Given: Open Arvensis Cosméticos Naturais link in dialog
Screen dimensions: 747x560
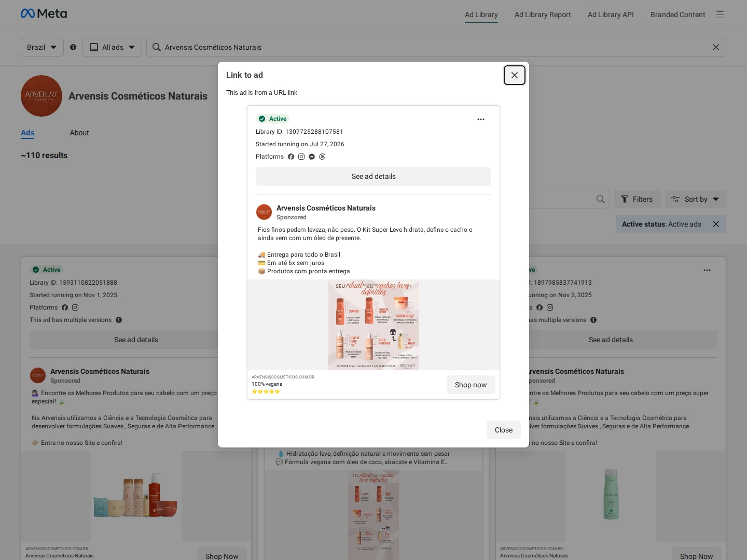Looking at the screenshot, I should tap(326, 208).
